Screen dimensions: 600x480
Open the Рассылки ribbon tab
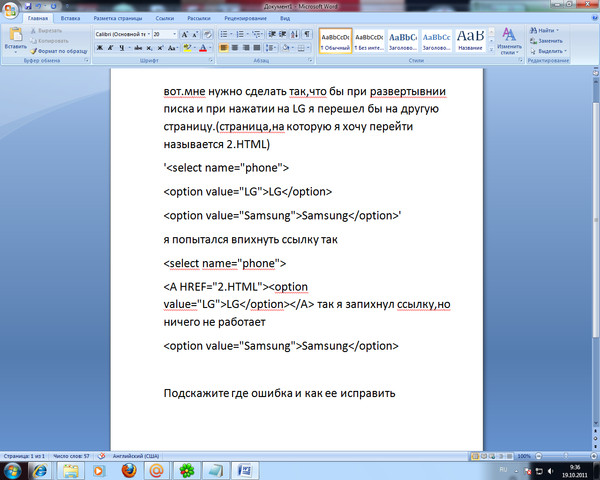199,18
